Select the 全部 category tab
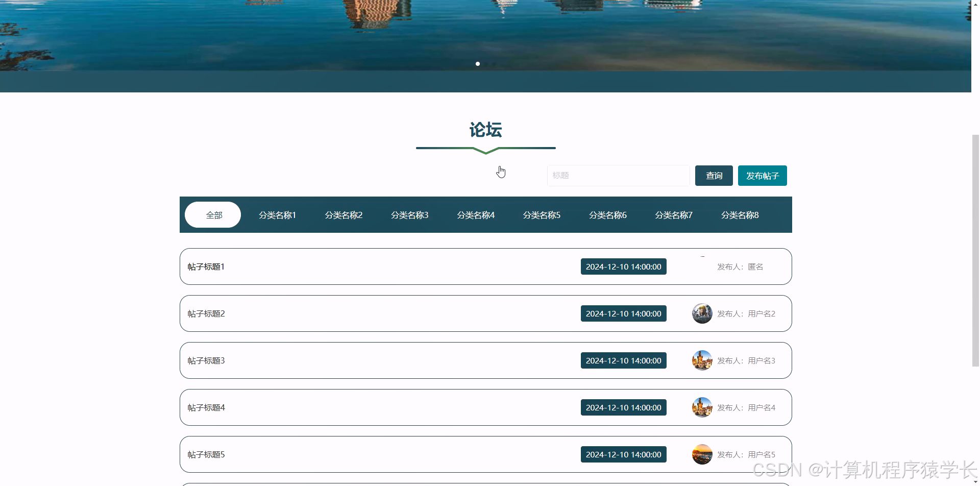The height and width of the screenshot is (486, 980). click(213, 214)
